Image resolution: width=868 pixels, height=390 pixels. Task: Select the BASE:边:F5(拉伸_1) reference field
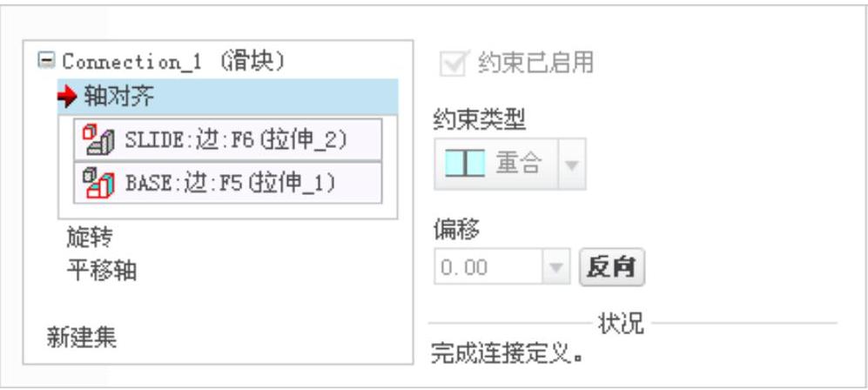[x=227, y=183]
